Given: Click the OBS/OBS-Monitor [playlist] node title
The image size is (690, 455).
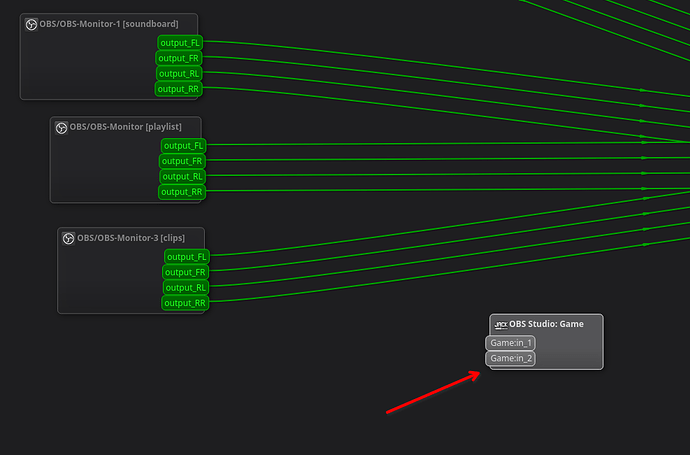Looking at the screenshot, I should [125, 127].
